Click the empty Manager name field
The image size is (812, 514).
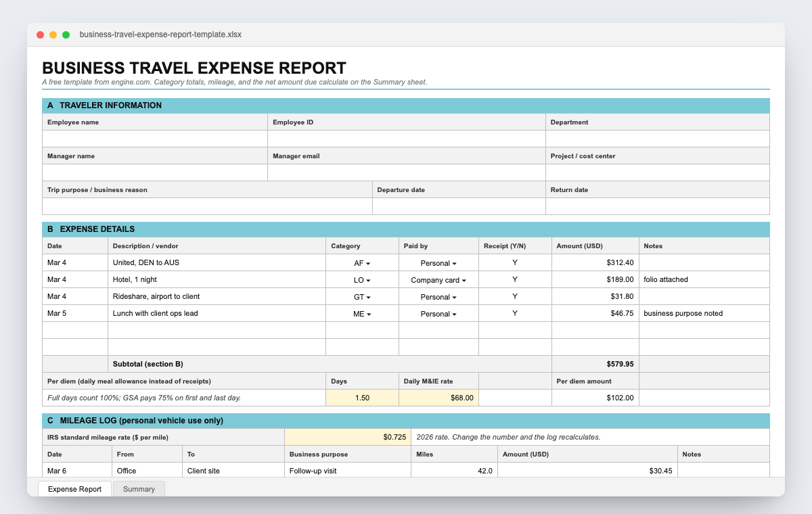[x=155, y=172]
